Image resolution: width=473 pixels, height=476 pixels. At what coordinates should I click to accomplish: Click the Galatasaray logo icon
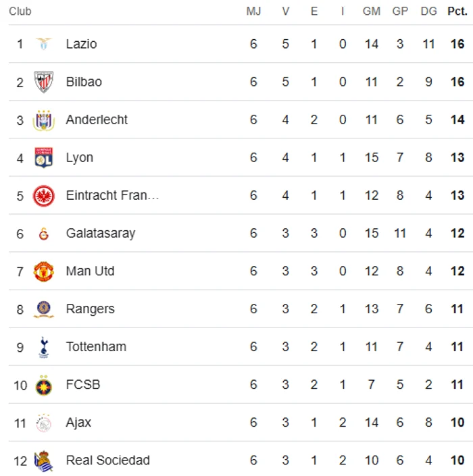[x=43, y=234]
